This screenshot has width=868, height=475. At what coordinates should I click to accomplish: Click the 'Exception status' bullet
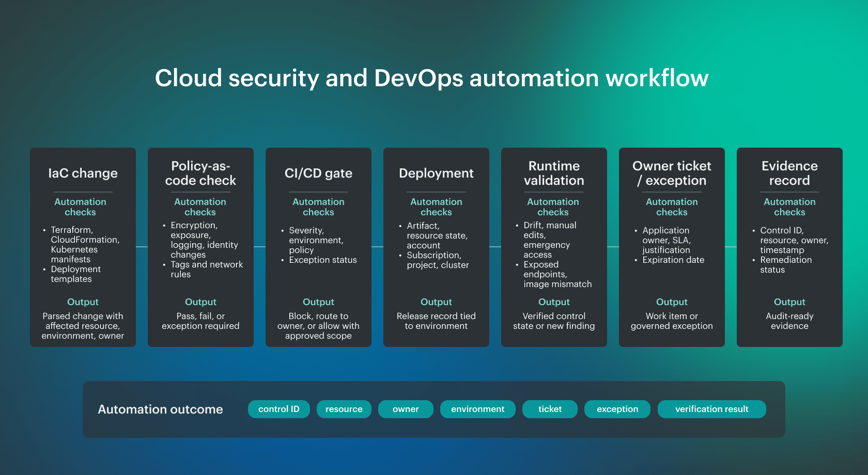pos(319,260)
